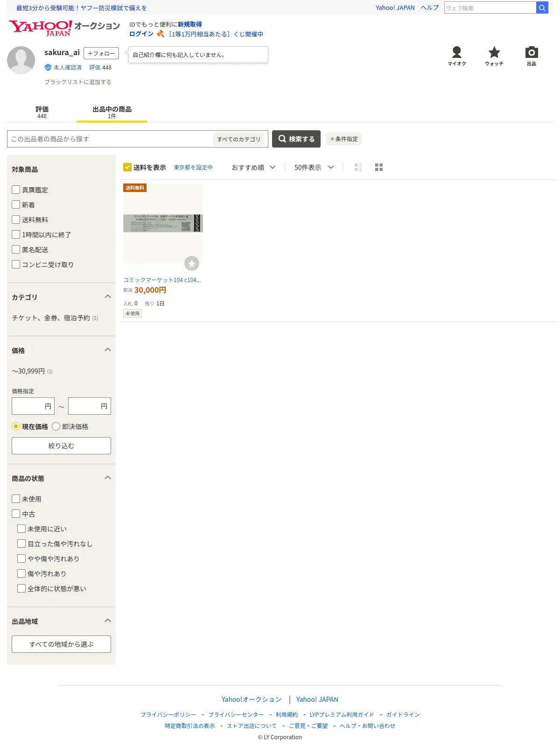Open the 利用規約 footer link
560x749 pixels.
point(287,715)
